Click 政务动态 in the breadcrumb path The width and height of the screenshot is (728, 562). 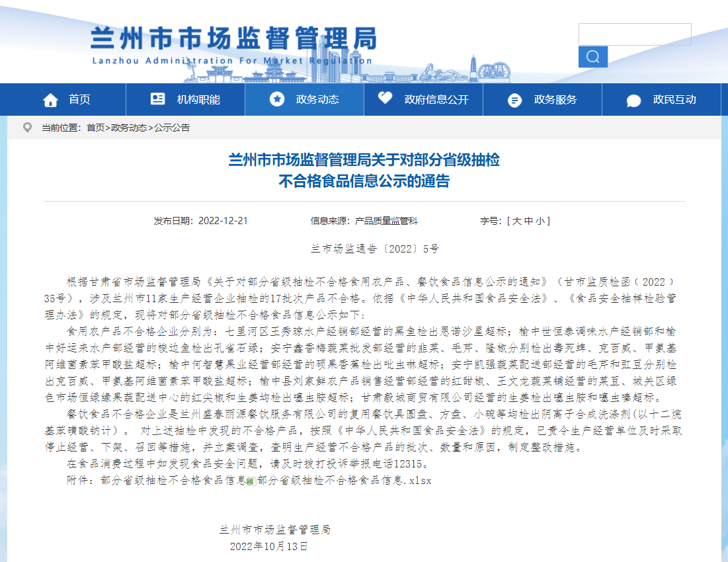(x=129, y=128)
